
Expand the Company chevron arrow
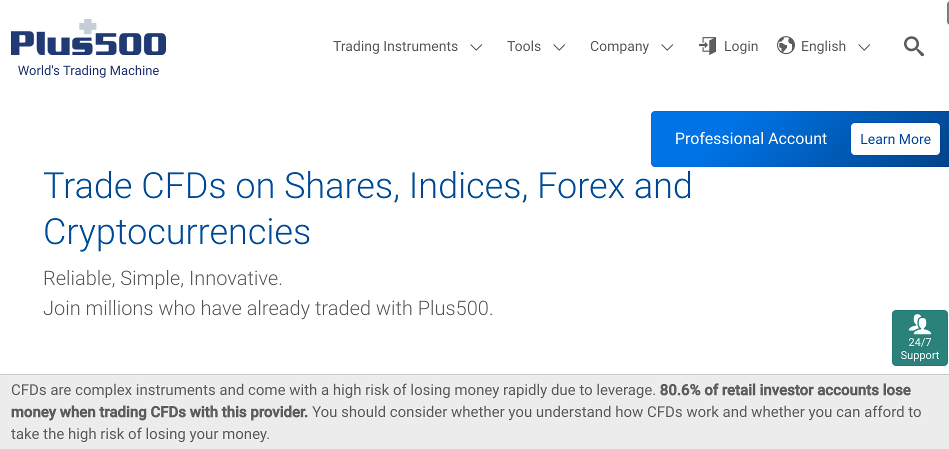[x=667, y=47]
